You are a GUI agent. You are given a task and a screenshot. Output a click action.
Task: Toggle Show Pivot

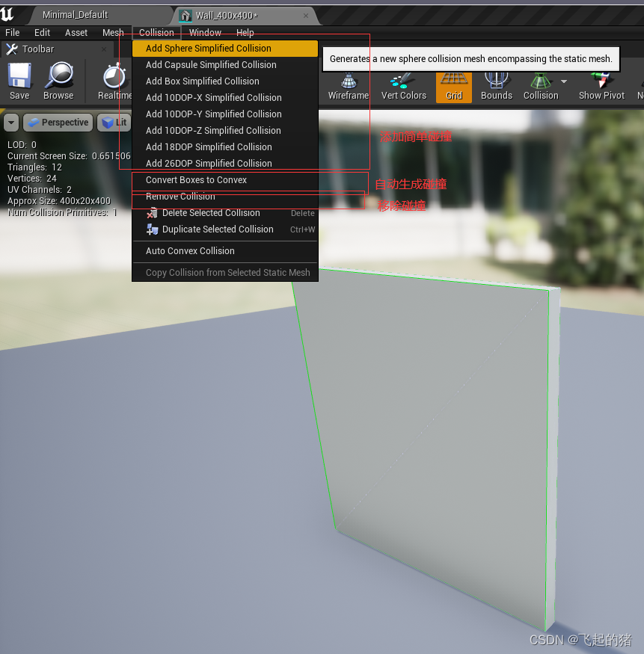click(601, 87)
